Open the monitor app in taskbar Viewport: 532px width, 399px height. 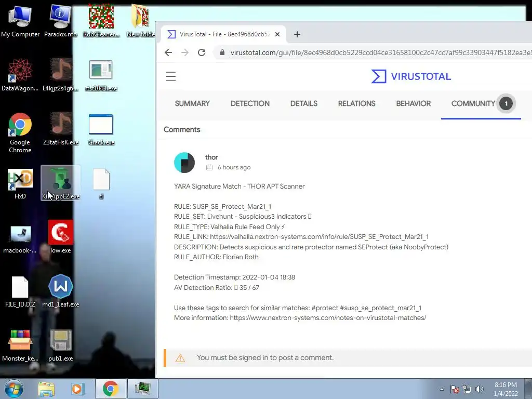142,389
